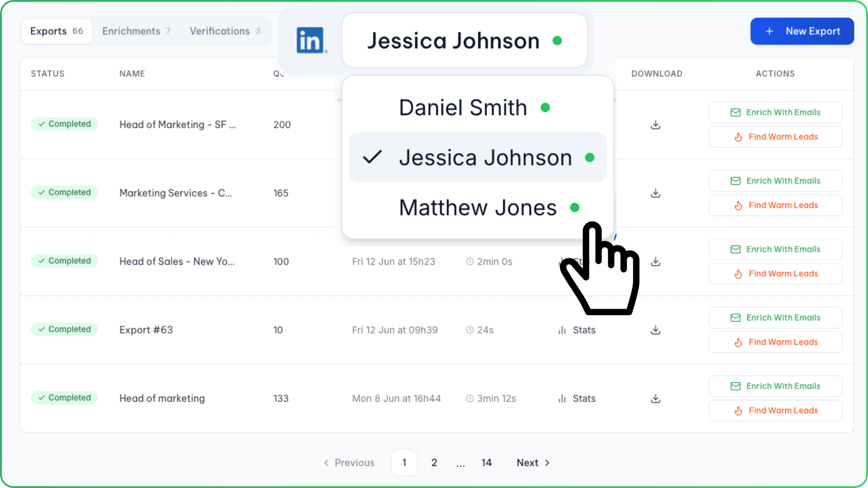The width and height of the screenshot is (868, 488).
Task: Download the Head of marketing export
Action: click(656, 399)
